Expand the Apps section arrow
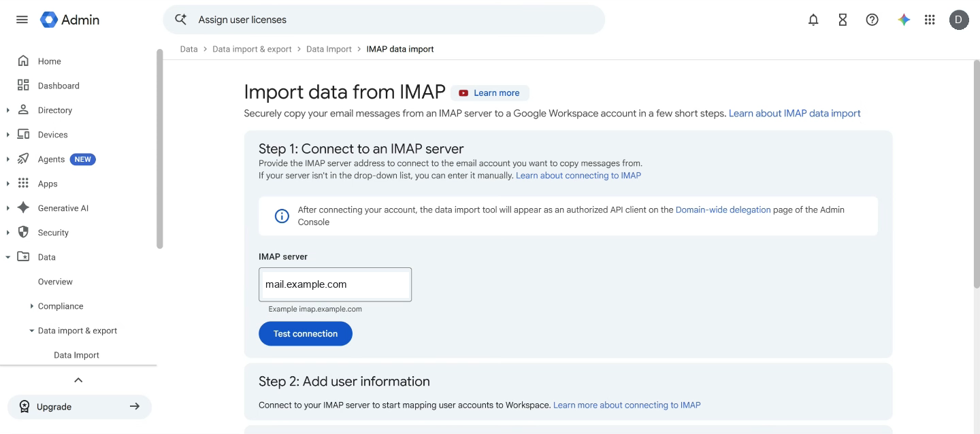This screenshot has width=980, height=434. click(7, 184)
